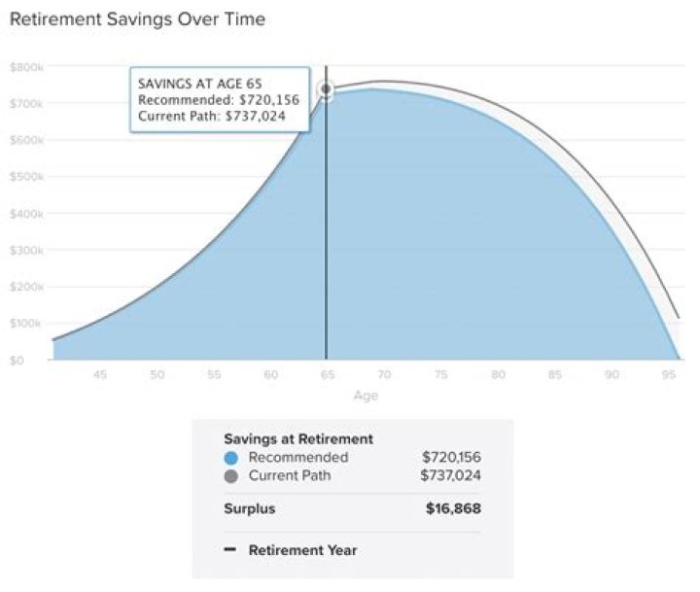700x592 pixels.
Task: Click the Retirement Savings Over Time title
Action: click(136, 18)
